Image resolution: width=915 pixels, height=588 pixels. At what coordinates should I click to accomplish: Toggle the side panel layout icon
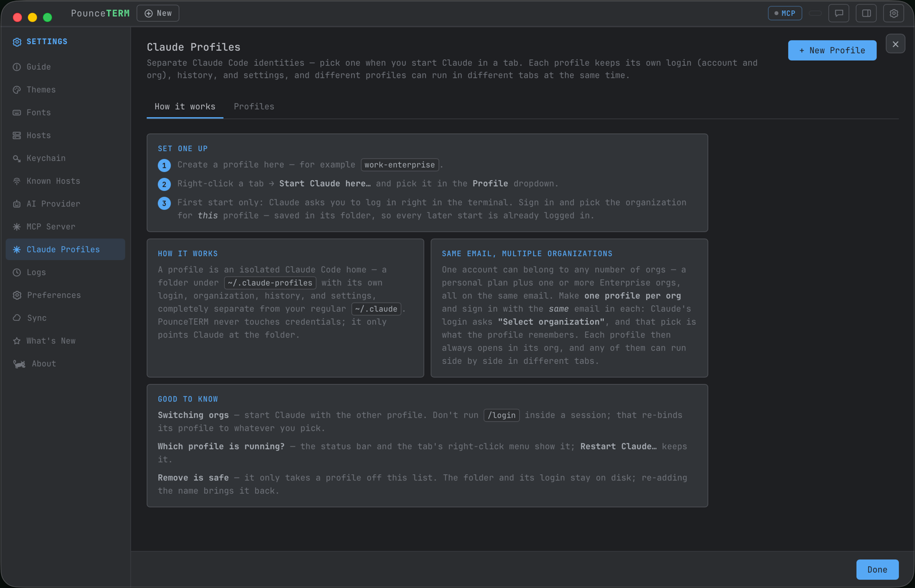coord(866,13)
